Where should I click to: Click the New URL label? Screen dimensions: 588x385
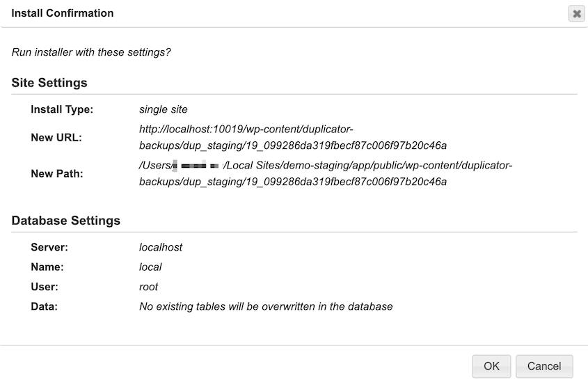pos(56,137)
